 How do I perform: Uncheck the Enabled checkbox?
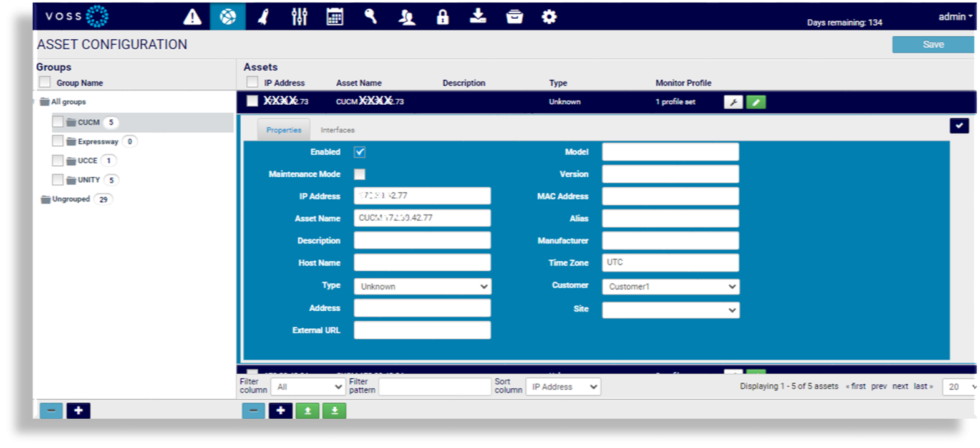click(360, 152)
